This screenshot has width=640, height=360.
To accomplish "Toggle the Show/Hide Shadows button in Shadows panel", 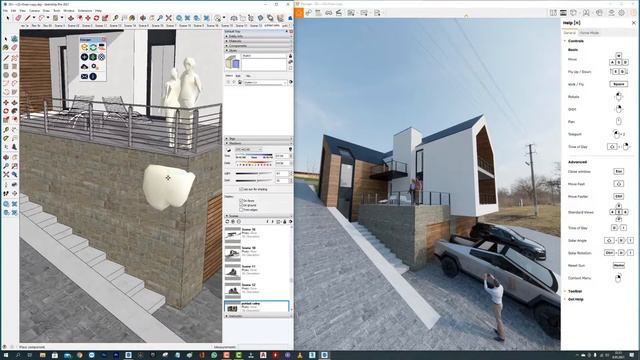I will click(229, 150).
